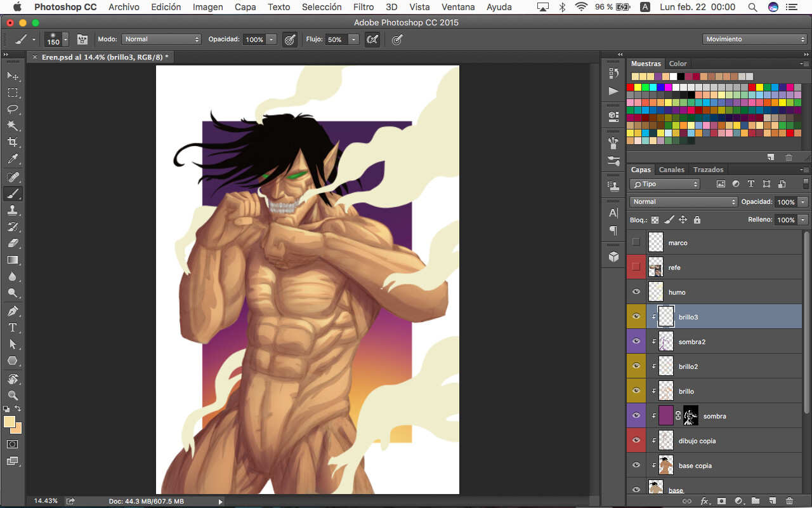Open the Capa menu

246,7
